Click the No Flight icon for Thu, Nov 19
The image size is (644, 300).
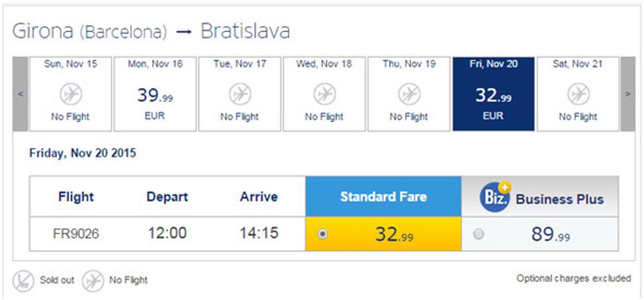click(409, 94)
